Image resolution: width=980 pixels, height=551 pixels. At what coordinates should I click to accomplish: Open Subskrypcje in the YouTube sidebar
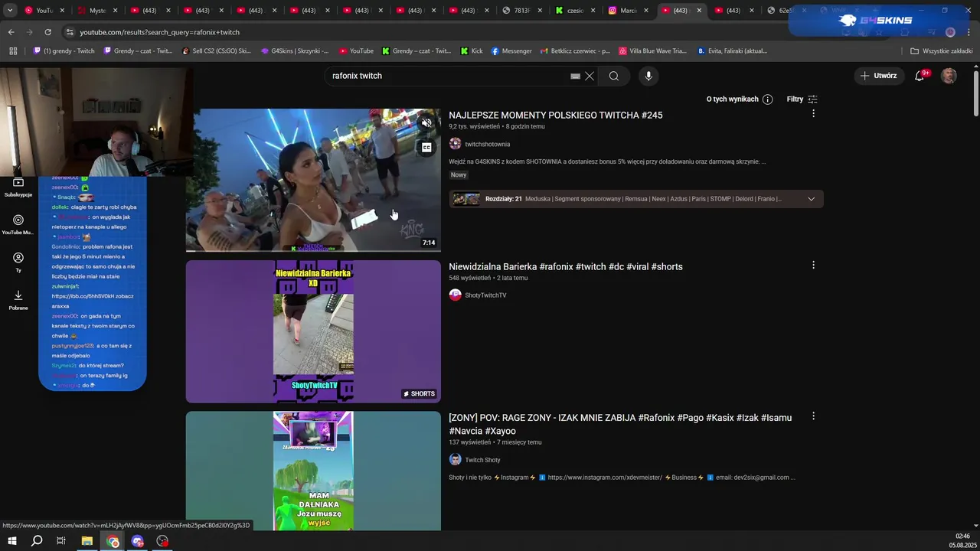click(18, 187)
